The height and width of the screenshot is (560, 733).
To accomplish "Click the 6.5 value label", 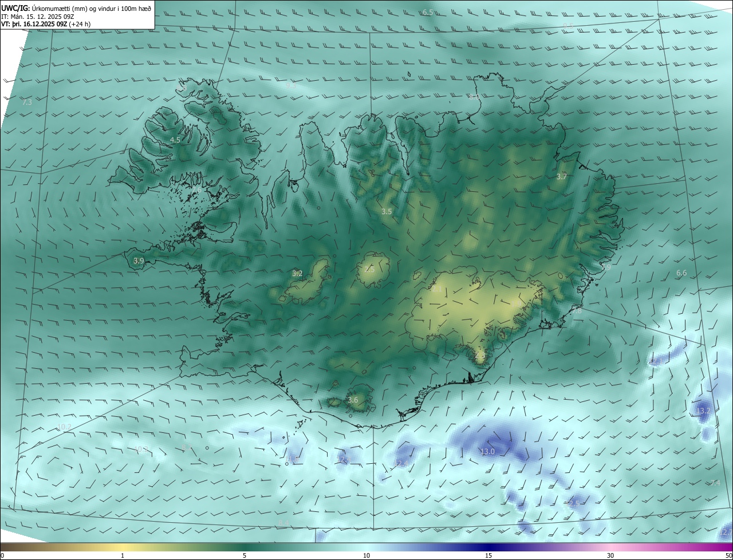I will [428, 12].
